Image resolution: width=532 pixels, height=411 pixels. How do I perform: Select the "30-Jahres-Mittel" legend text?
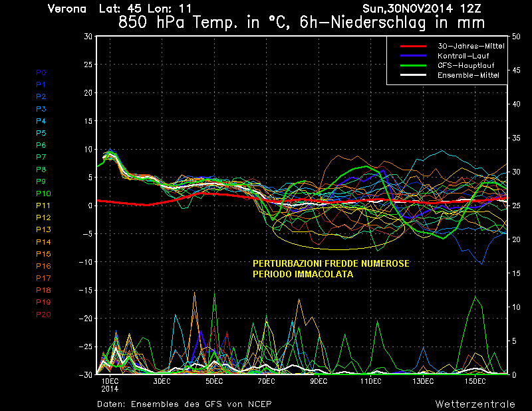click(471, 46)
